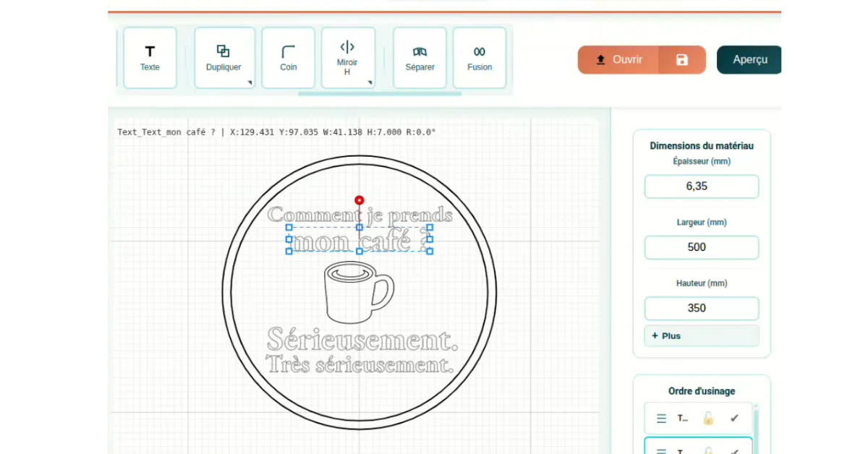Apply the Miroir H mirror tool
This screenshot has height=454, width=868.
pyautogui.click(x=347, y=58)
